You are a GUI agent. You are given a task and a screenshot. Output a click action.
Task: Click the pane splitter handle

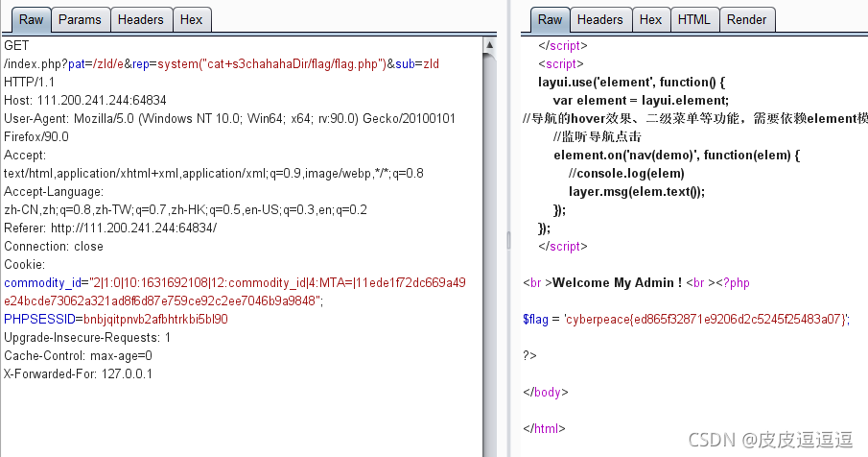[x=508, y=240]
